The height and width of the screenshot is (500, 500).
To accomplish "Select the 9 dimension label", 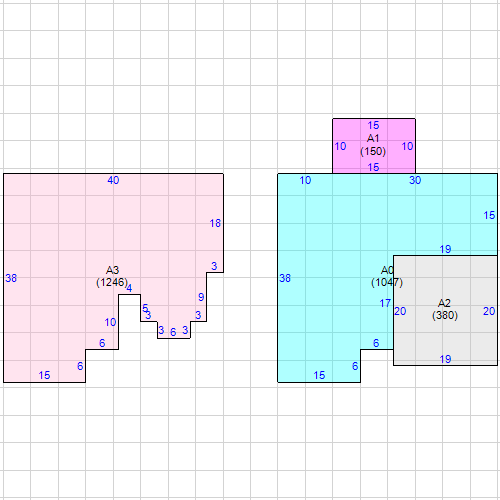I will click(x=201, y=297).
